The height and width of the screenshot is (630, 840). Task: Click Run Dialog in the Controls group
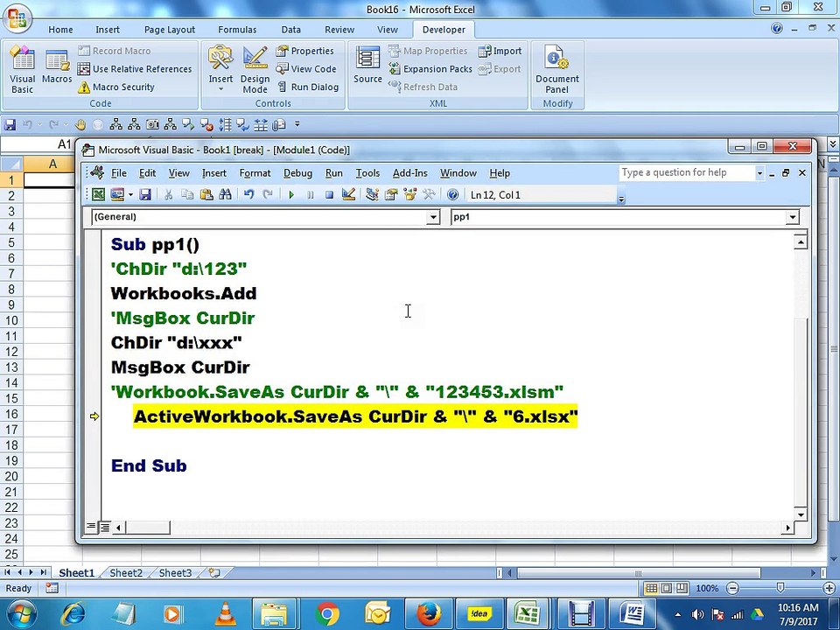click(307, 87)
